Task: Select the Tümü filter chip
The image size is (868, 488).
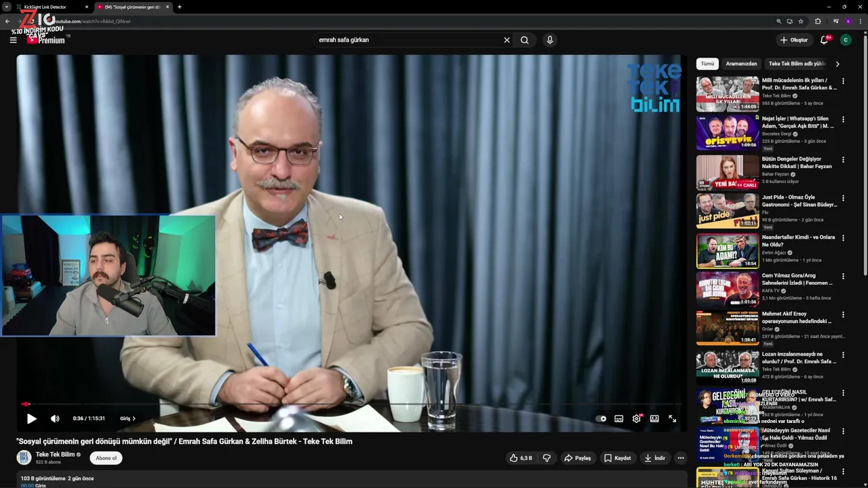Action: coord(707,64)
